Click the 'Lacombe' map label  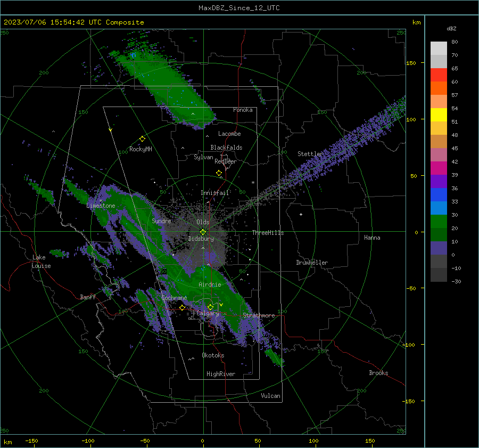pos(229,134)
